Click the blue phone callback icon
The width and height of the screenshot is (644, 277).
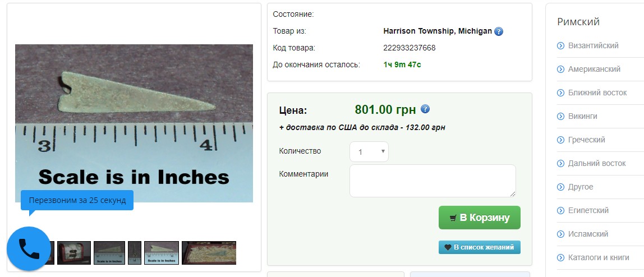tap(29, 249)
